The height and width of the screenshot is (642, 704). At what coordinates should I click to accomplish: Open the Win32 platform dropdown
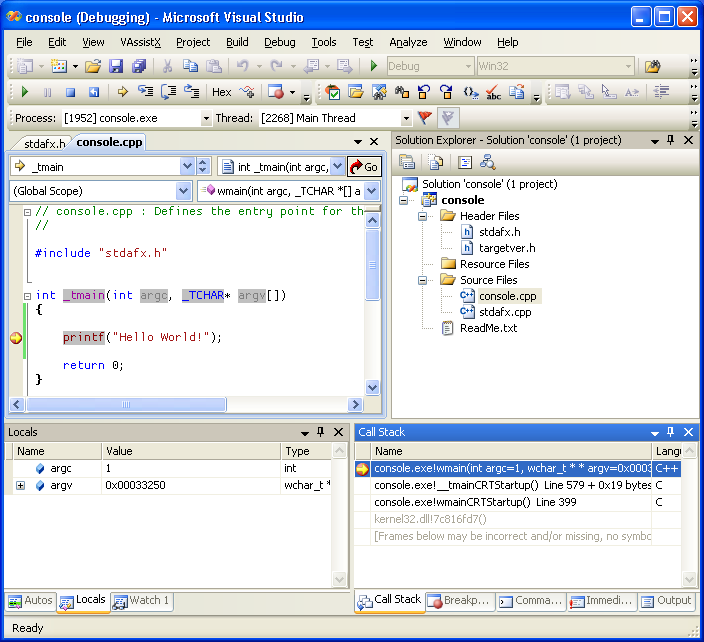(628, 66)
